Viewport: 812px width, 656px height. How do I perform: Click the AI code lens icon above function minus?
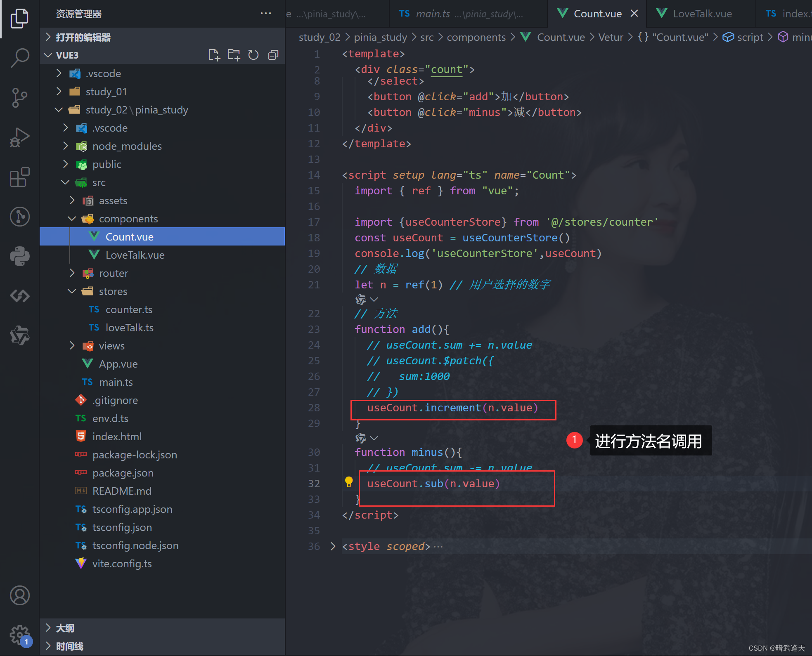click(361, 438)
